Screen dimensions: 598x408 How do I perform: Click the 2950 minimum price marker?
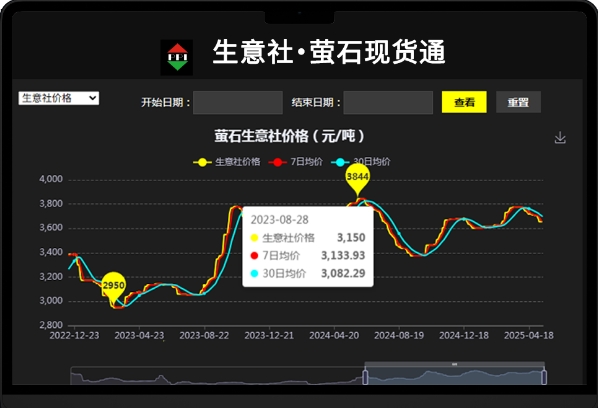114,287
